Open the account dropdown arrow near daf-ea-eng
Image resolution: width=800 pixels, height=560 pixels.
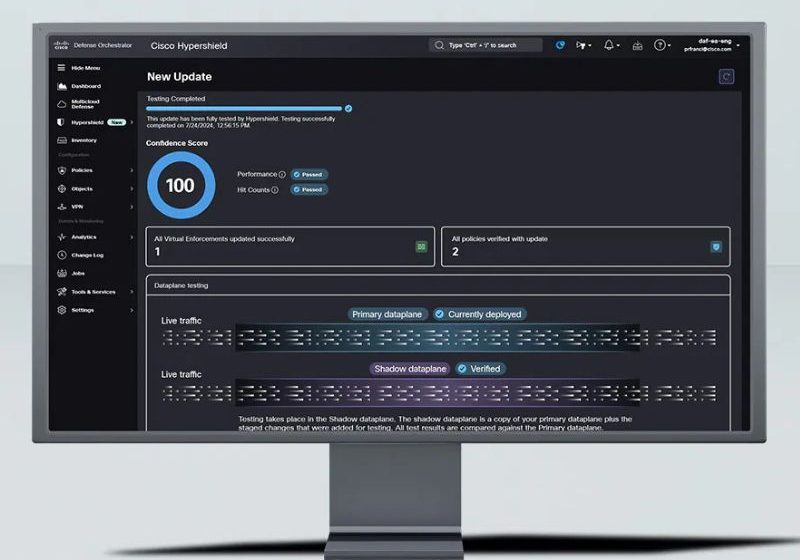[738, 45]
